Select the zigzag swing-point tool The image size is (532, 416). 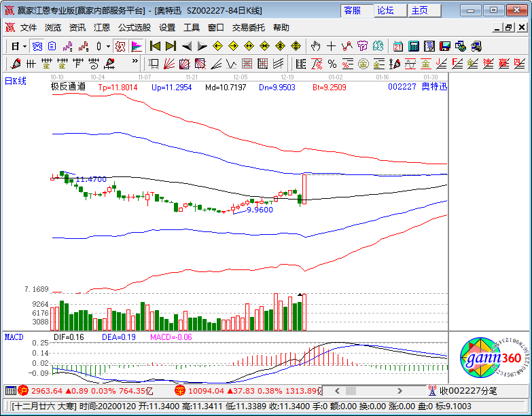347,46
